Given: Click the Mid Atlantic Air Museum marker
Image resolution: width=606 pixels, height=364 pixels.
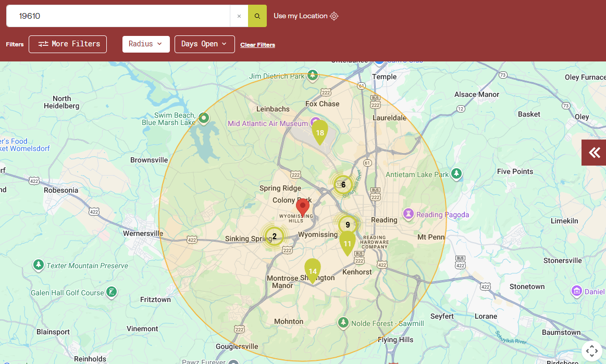Looking at the screenshot, I should [315, 123].
